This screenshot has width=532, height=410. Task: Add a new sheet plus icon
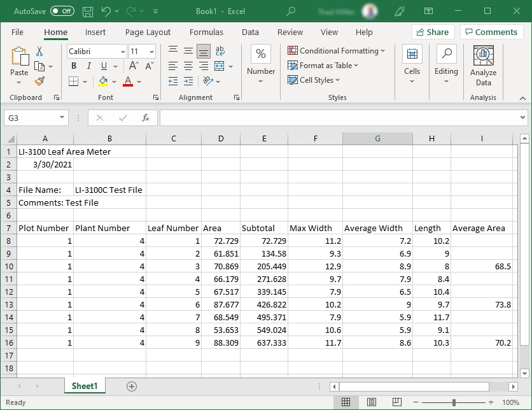pyautogui.click(x=132, y=386)
